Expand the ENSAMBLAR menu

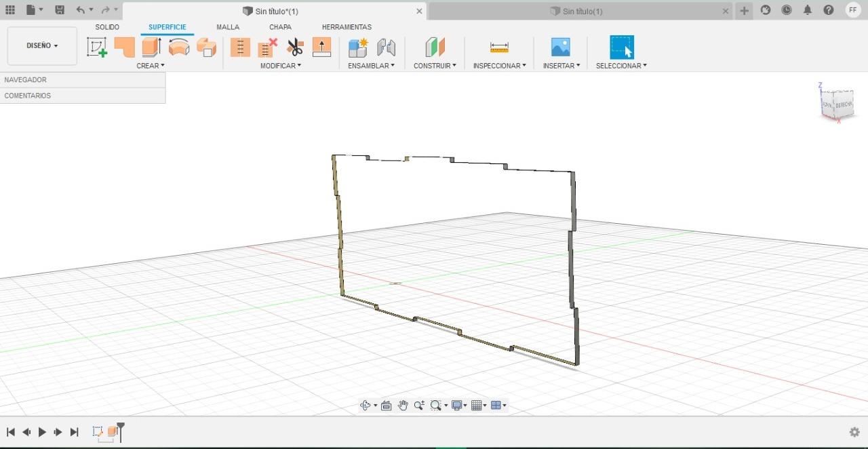point(371,66)
